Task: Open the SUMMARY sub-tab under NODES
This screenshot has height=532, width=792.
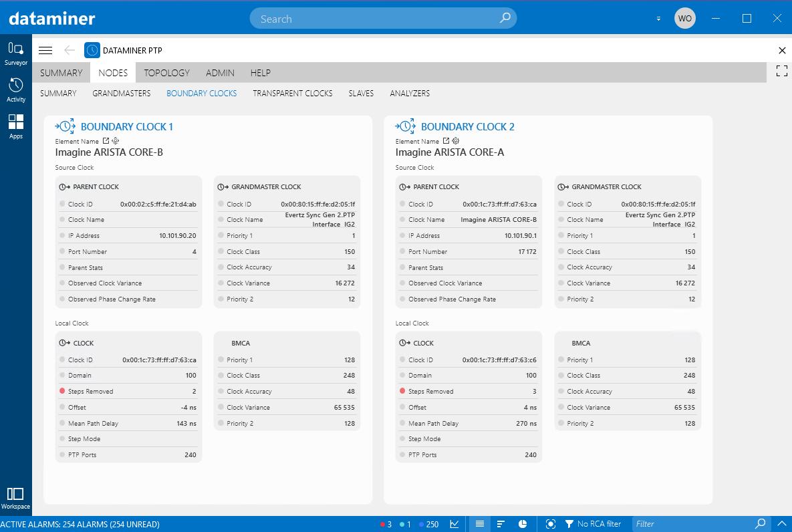Action: (x=58, y=94)
